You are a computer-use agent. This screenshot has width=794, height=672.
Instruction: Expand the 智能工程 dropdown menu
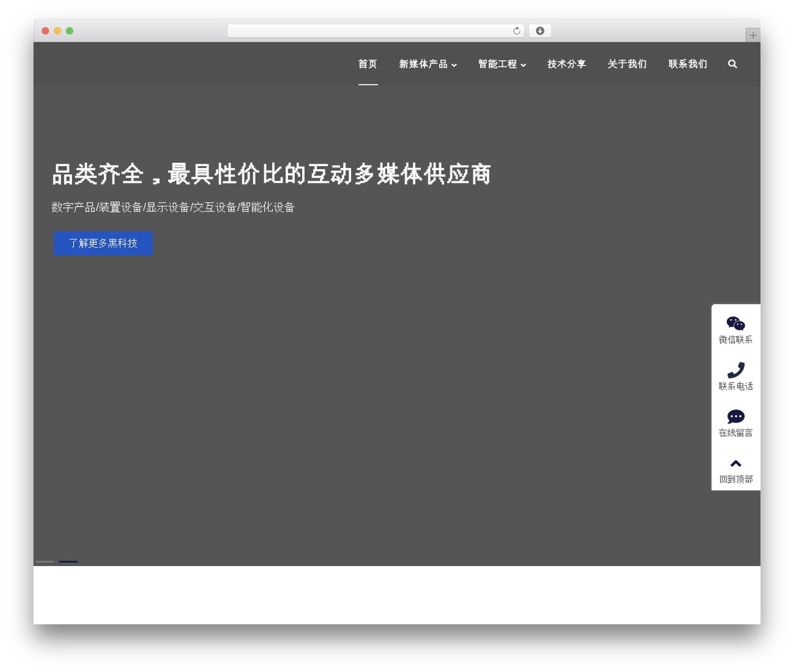point(502,64)
